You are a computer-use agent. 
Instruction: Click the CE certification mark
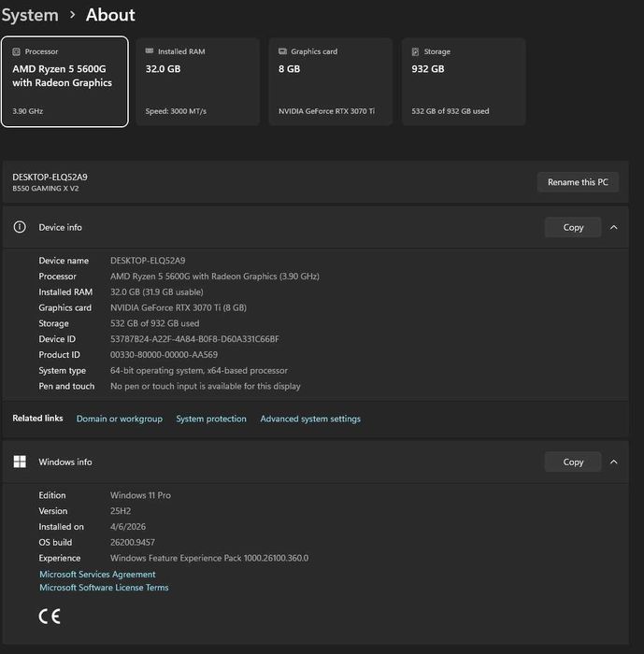50,617
